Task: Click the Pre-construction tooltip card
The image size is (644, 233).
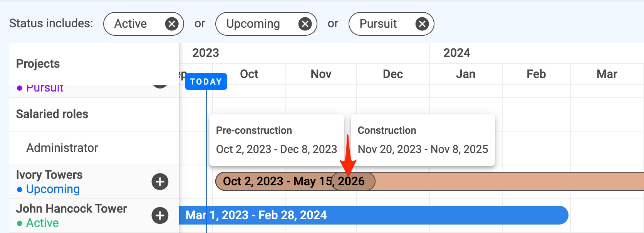Action: pos(277,140)
